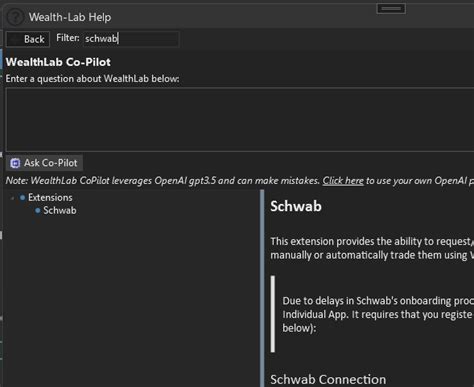Select the Schwab topic in the help tree
This screenshot has height=387, width=474.
[60, 210]
